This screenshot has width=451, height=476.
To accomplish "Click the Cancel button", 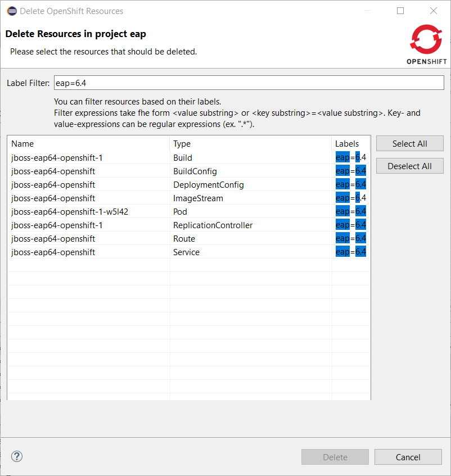I will point(408,457).
